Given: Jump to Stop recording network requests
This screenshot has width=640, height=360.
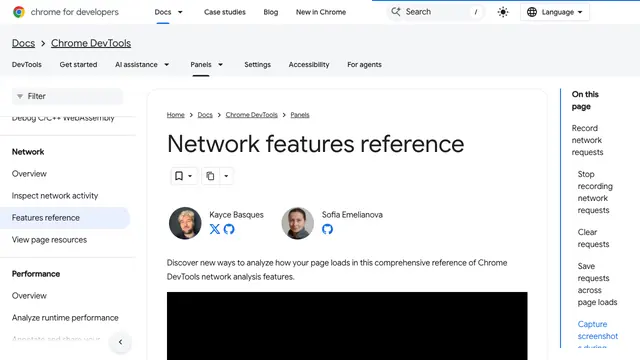Looking at the screenshot, I should (595, 192).
